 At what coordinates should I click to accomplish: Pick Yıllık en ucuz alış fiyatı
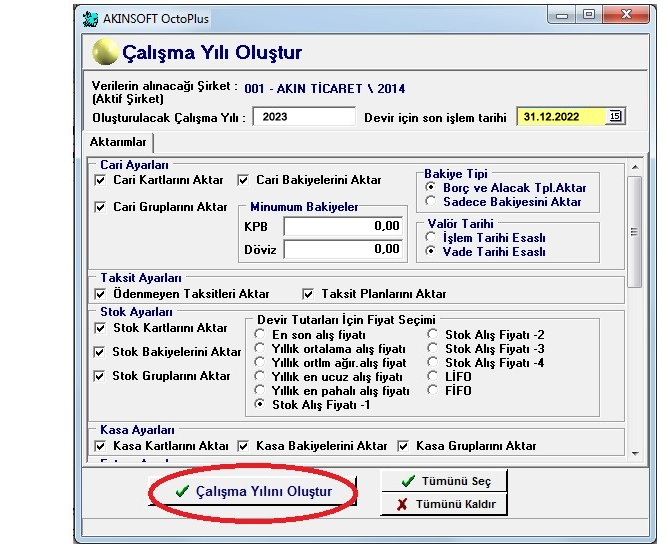[259, 376]
